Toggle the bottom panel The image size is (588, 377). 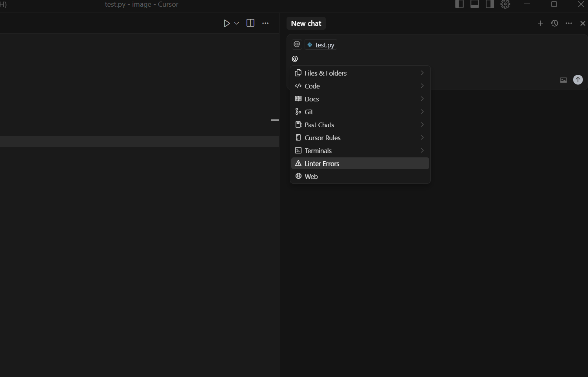[475, 4]
